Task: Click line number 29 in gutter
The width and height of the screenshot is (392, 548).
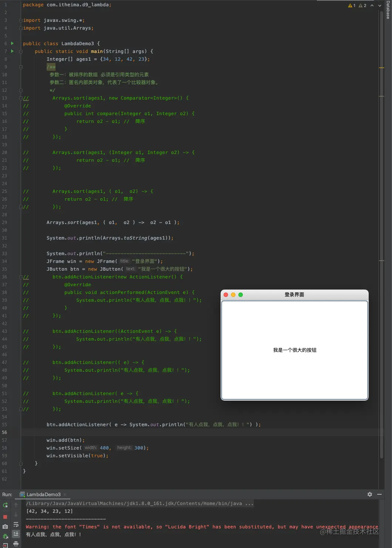Action: click(4, 223)
